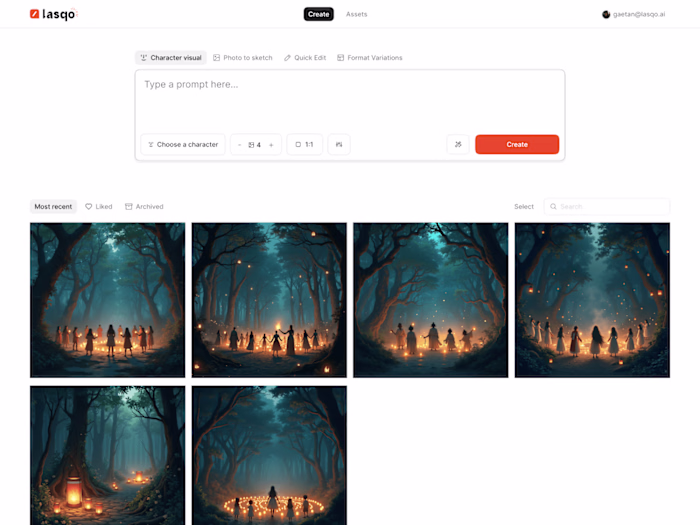
Task: Click the prompt text area
Action: click(x=350, y=100)
